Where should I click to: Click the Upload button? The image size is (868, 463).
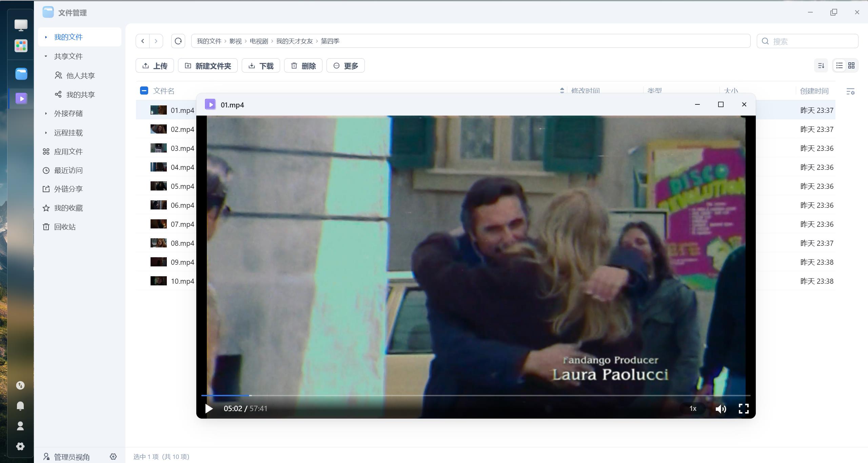coord(155,65)
